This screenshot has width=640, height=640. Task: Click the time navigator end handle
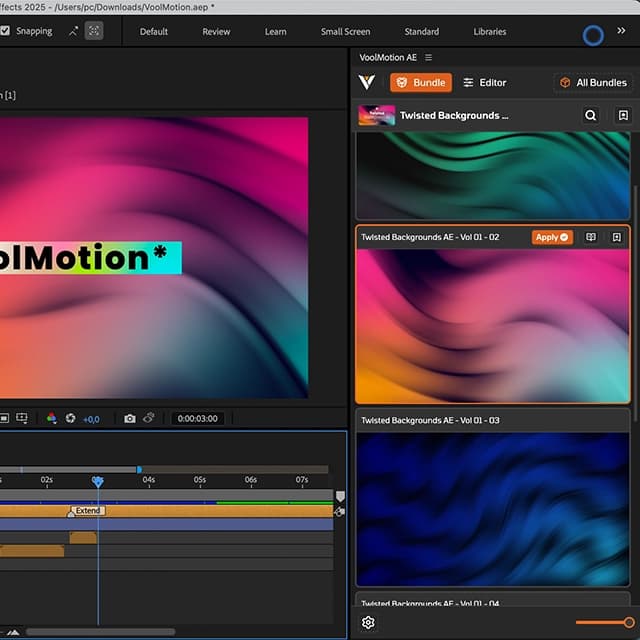[x=139, y=470]
